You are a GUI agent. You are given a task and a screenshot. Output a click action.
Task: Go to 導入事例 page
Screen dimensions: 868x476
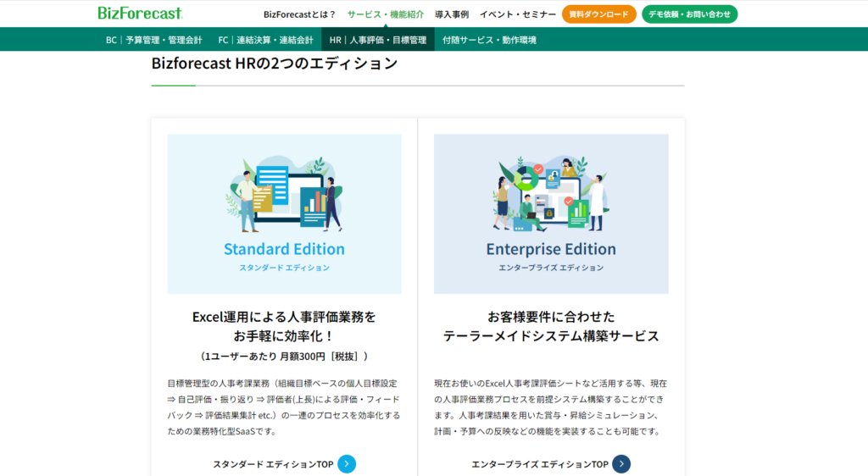452,14
